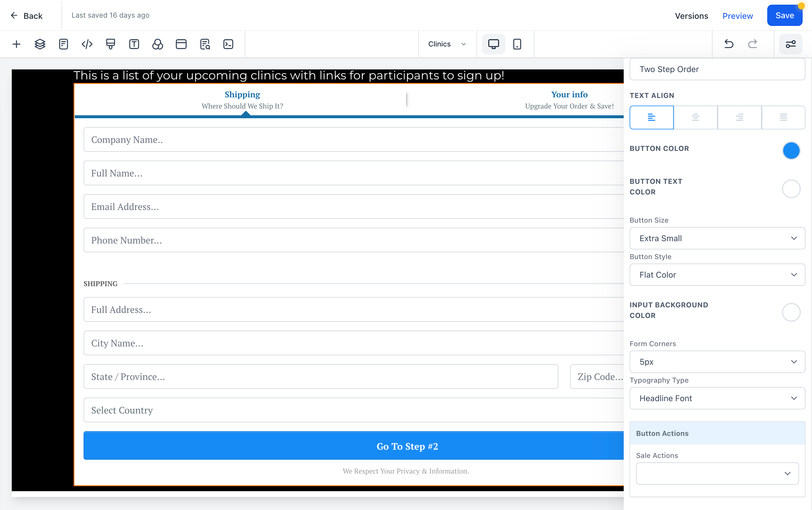Open the color circles icon
The image size is (812, 510).
click(x=157, y=44)
